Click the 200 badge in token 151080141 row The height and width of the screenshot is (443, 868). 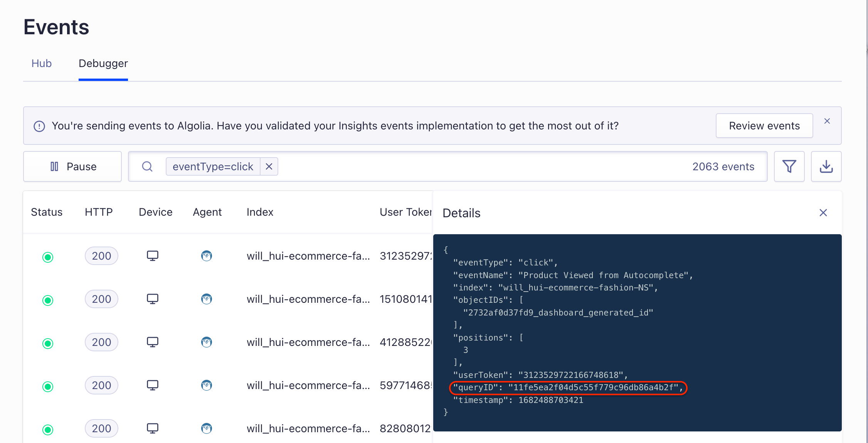pos(101,299)
